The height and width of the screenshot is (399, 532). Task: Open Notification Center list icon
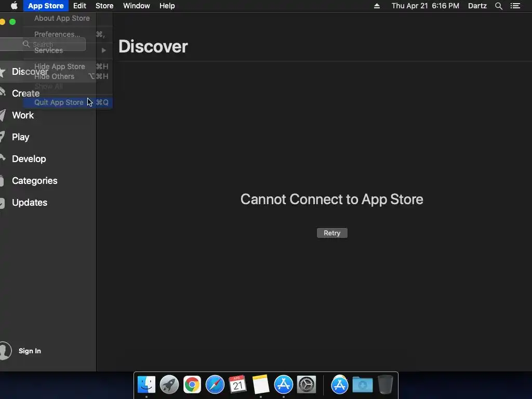(515, 6)
